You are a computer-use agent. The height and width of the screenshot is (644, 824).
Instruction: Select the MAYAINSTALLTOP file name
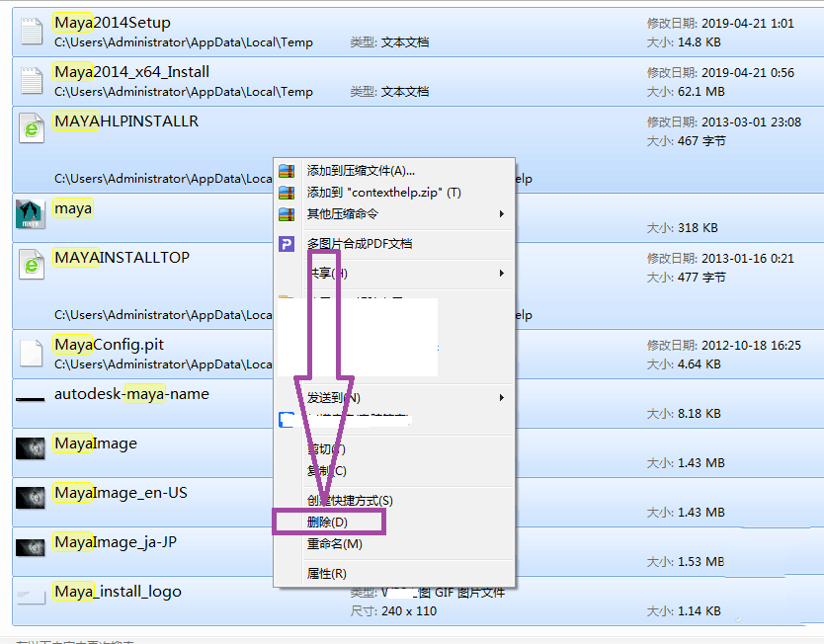pyautogui.click(x=122, y=258)
